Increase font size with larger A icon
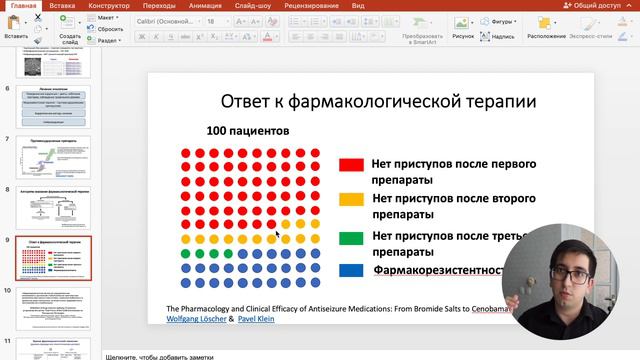 241,22
